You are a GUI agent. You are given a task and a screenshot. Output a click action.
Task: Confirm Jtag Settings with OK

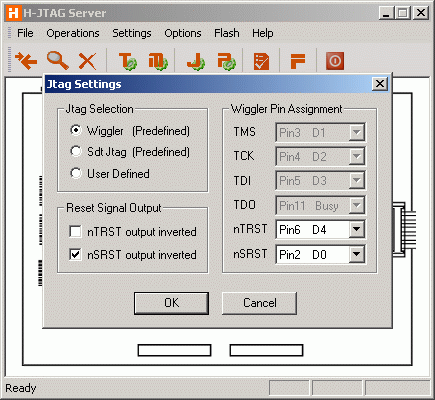click(x=171, y=303)
